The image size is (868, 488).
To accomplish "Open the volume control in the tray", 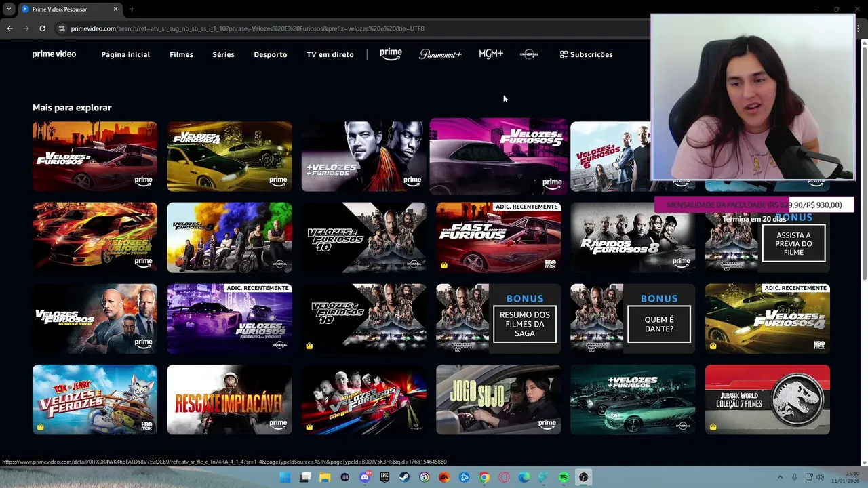I will click(x=819, y=477).
